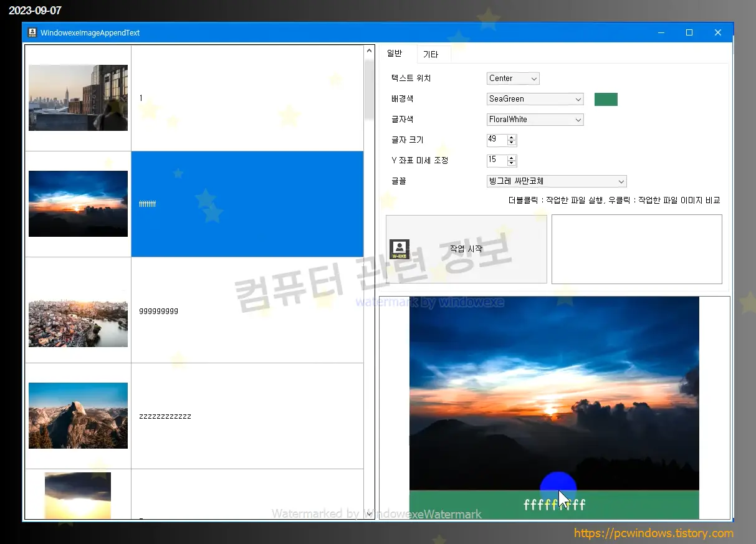Click the Y 좌표 field showing 15
Viewport: 756px width, 544px height.
coord(497,161)
